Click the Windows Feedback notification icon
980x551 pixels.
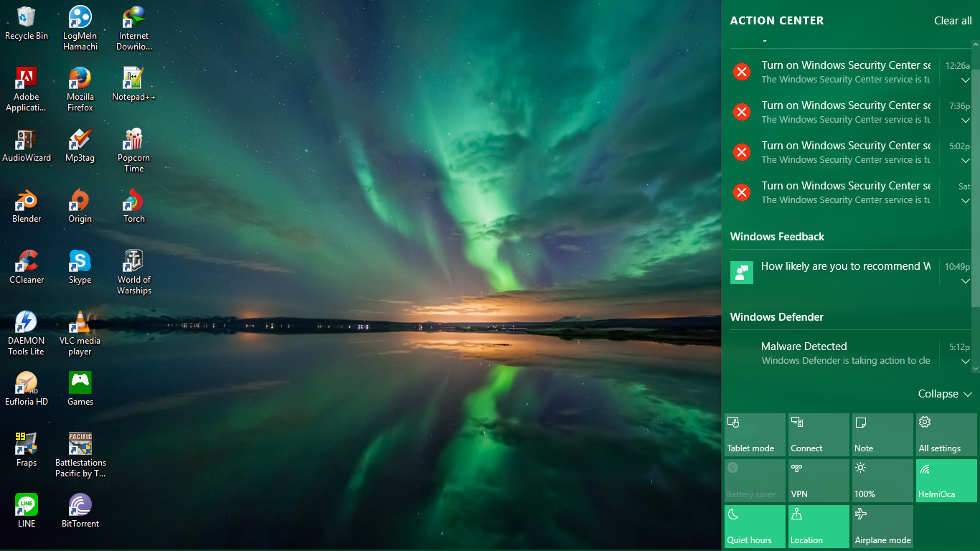(x=742, y=273)
